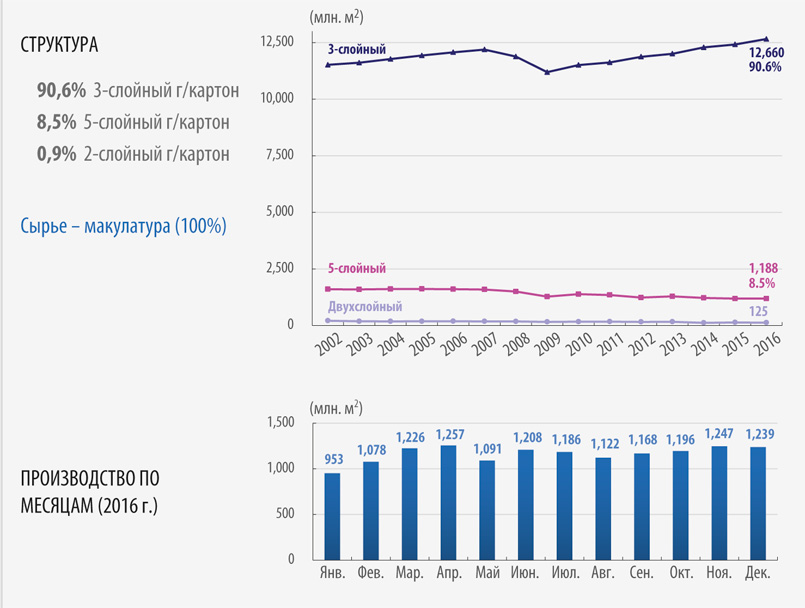
Task: Click the 3-слойный series label
Action: pos(357,50)
